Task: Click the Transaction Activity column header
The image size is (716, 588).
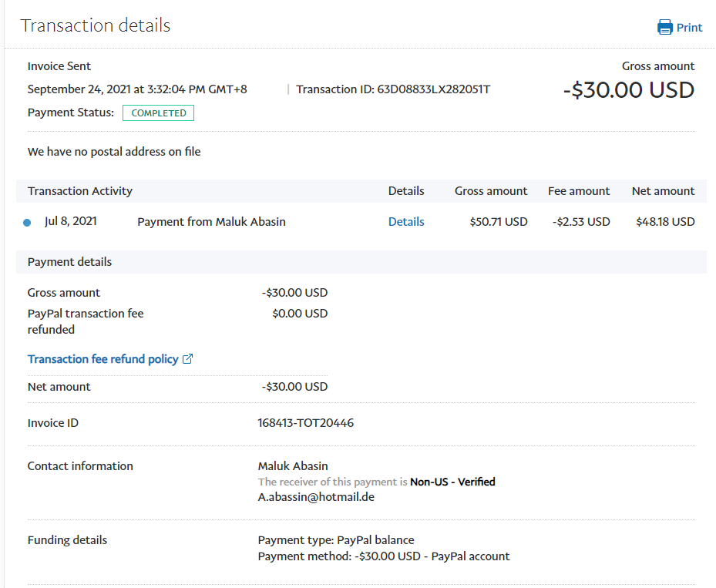Action: [80, 191]
